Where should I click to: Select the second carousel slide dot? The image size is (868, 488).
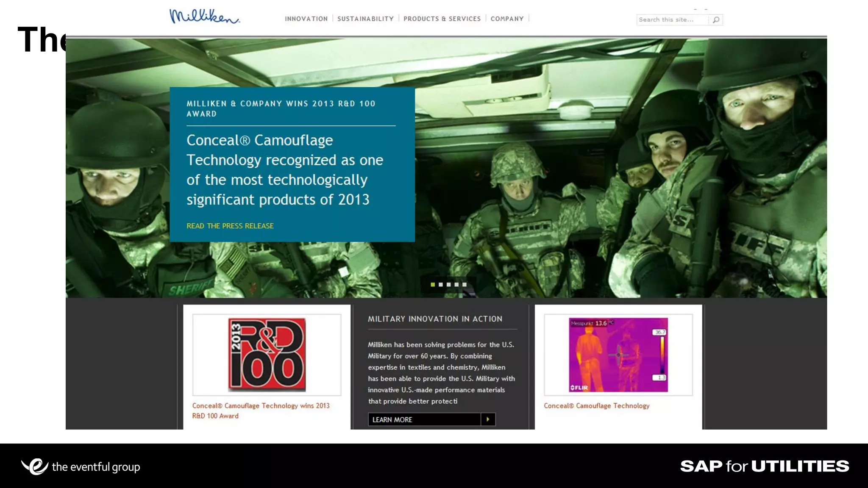pyautogui.click(x=441, y=285)
